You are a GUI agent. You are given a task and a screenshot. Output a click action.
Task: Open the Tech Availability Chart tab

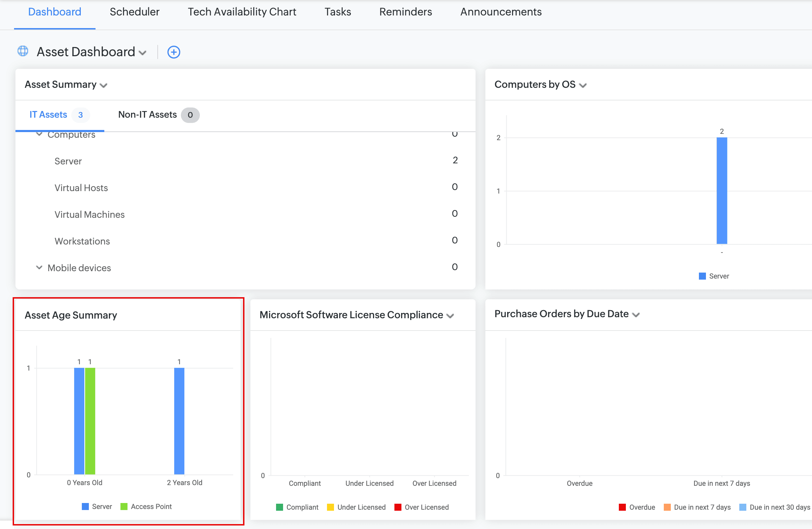point(242,12)
